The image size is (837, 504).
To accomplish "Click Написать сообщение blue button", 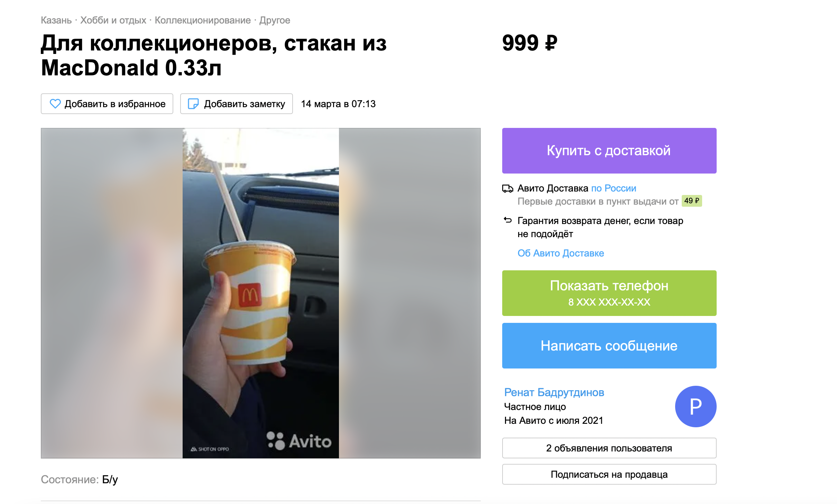I will pyautogui.click(x=609, y=346).
